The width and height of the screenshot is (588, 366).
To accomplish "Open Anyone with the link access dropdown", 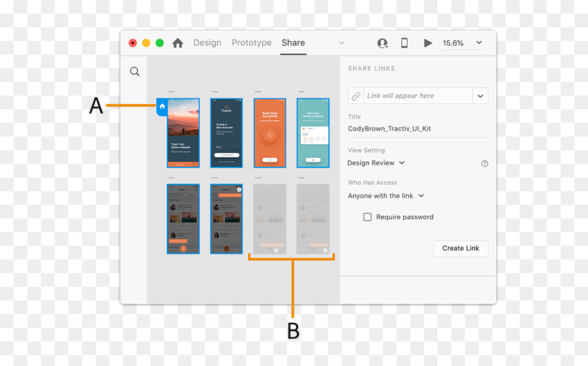I will coord(386,195).
